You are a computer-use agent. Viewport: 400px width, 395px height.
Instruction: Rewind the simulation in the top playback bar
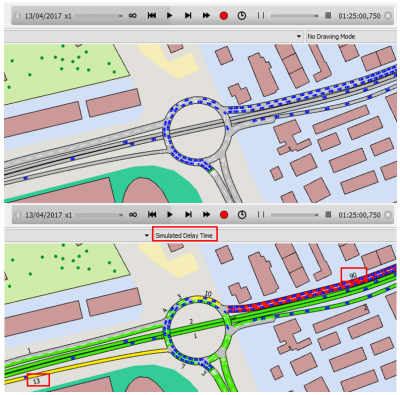pos(152,15)
